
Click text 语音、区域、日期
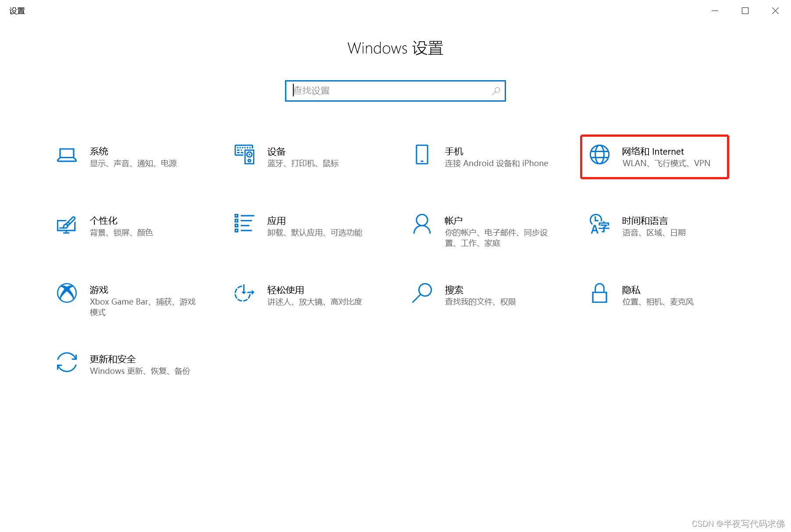point(654,232)
